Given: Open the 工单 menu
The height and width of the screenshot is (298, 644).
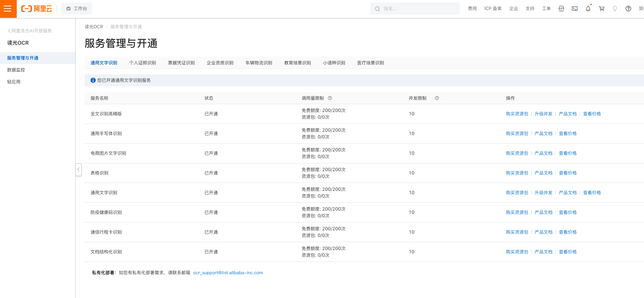Looking at the screenshot, I should (x=546, y=9).
